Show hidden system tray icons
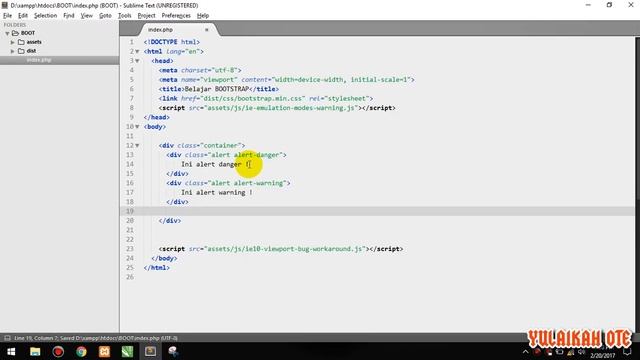Screen dimensions: 640x360 (x=525, y=352)
